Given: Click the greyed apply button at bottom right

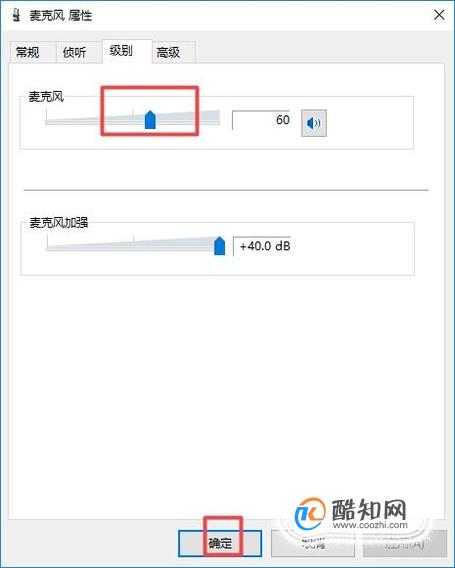Looking at the screenshot, I should point(405,543).
